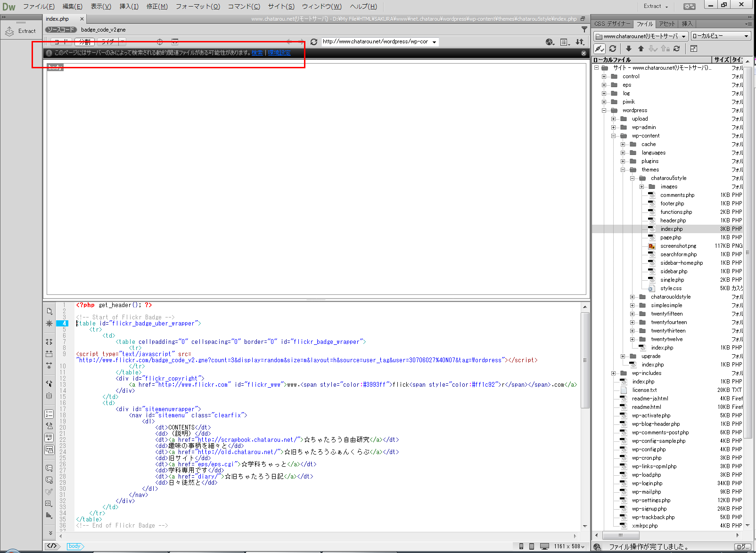Click the Inspect mode crosshair icon
756x553 pixels.
[160, 42]
